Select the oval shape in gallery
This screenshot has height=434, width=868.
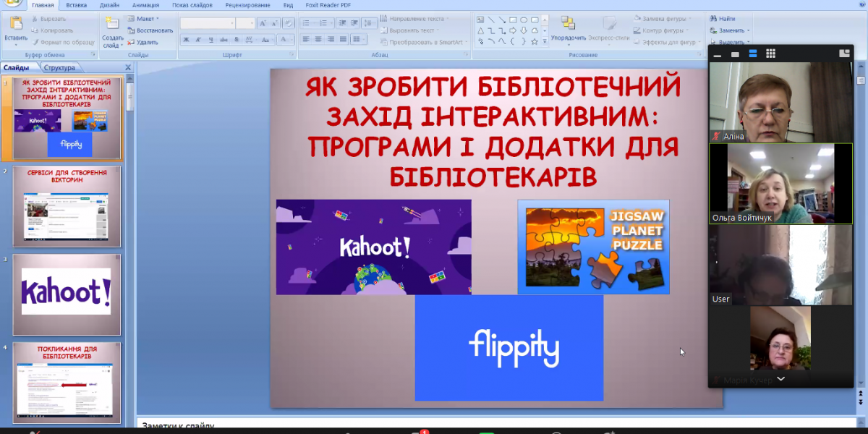[524, 20]
